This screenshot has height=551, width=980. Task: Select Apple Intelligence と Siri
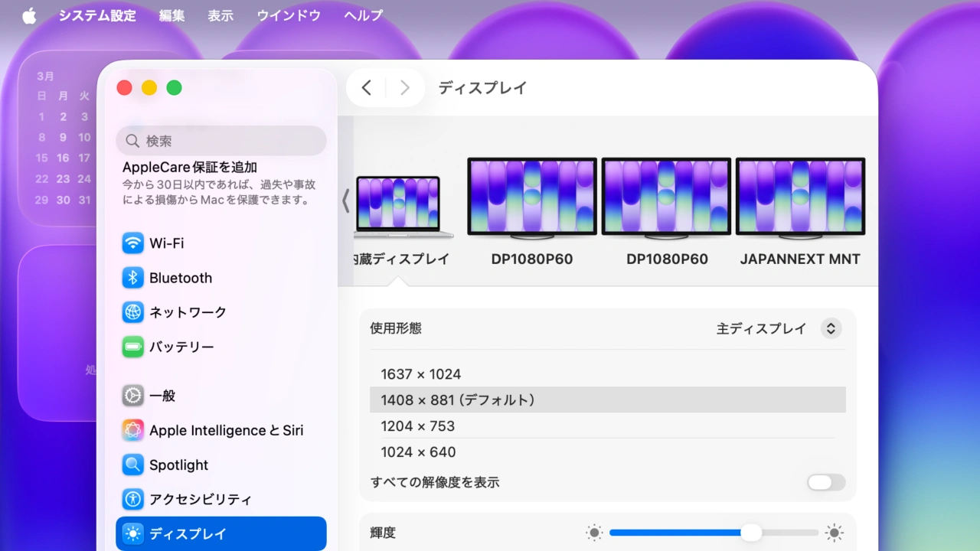132,430
